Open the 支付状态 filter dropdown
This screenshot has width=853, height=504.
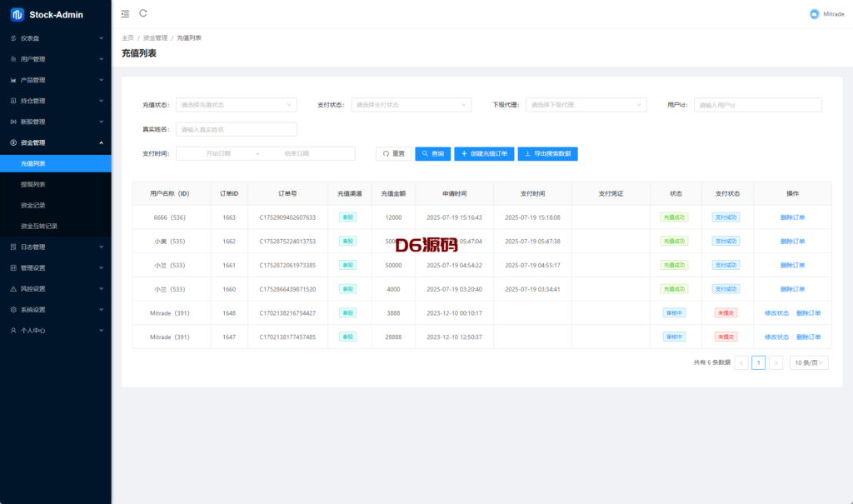pos(411,105)
